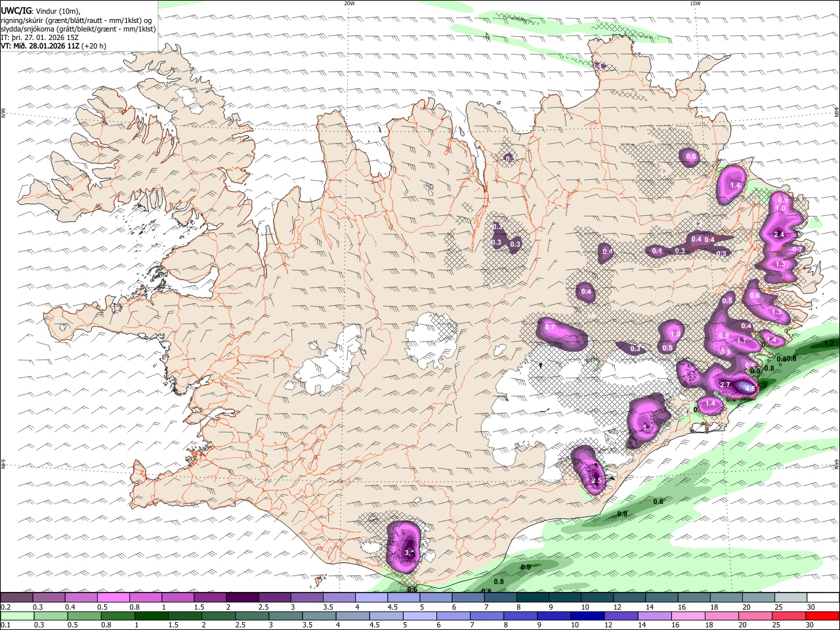Click the upper row swatch labeled 12
Screen dimensions: 840x630
(x=629, y=597)
